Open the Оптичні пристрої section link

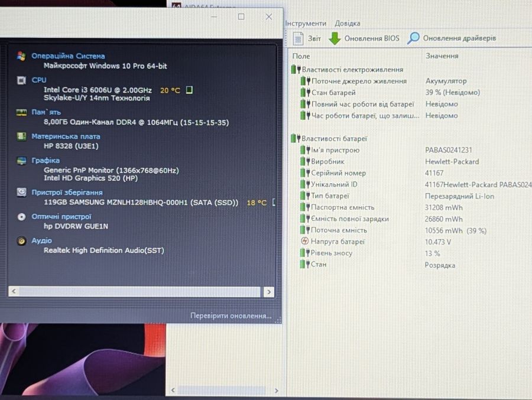(x=61, y=216)
